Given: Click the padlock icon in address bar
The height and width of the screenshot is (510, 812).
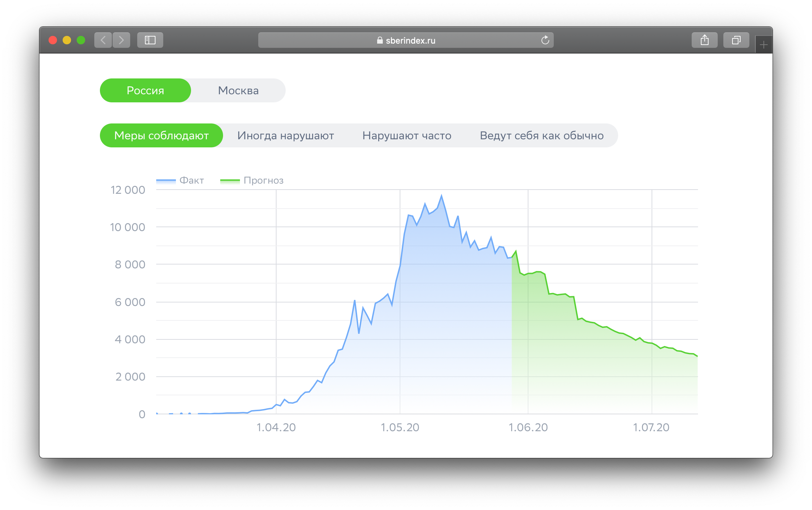Looking at the screenshot, I should (380, 40).
